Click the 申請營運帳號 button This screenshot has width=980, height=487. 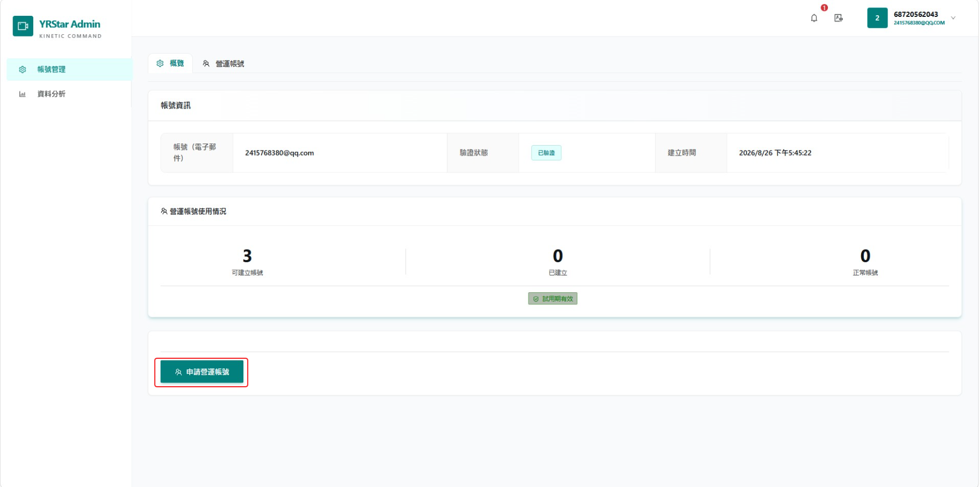pyautogui.click(x=202, y=372)
